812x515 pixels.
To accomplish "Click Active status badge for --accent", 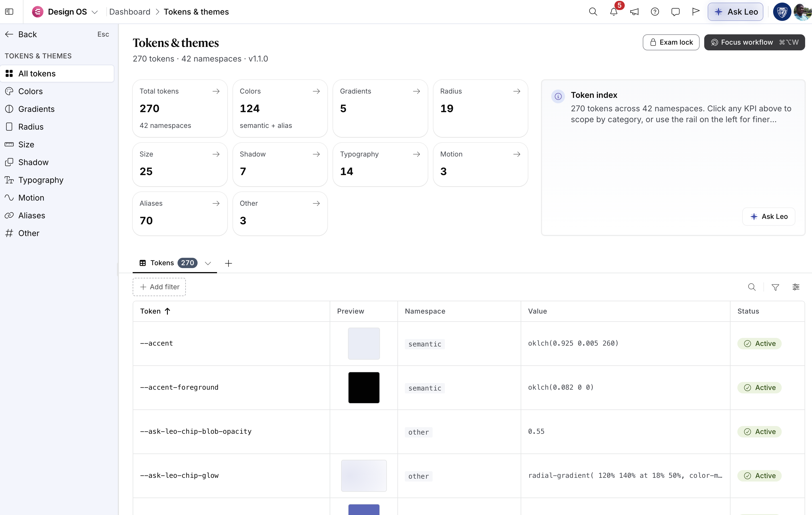I will (759, 344).
